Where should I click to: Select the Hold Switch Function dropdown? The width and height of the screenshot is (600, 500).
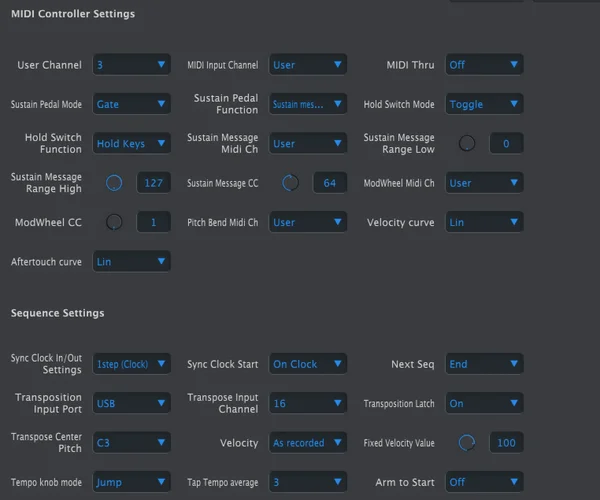point(131,143)
